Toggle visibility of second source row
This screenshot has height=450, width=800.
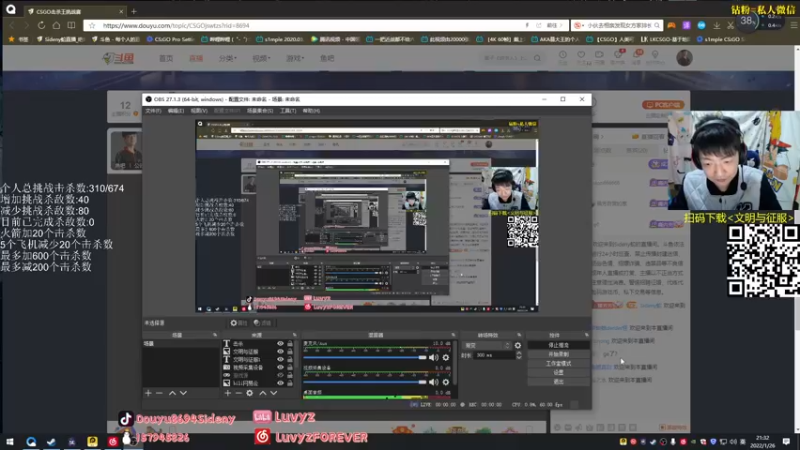280,352
